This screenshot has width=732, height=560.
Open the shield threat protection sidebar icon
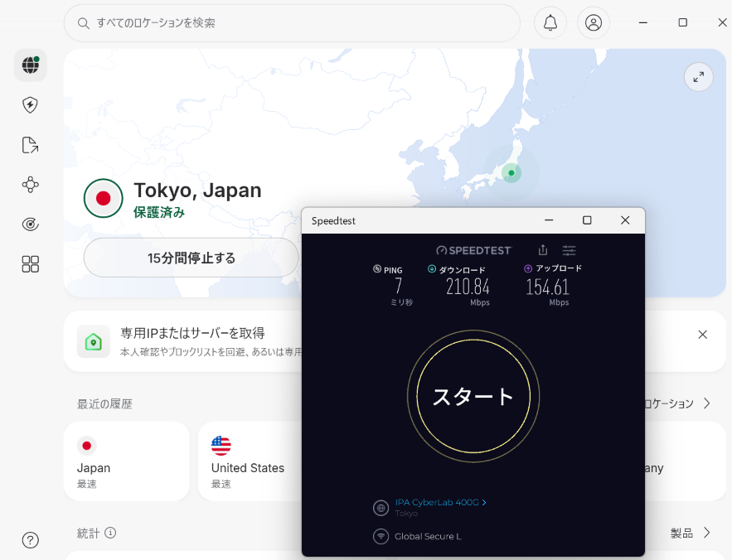[31, 105]
